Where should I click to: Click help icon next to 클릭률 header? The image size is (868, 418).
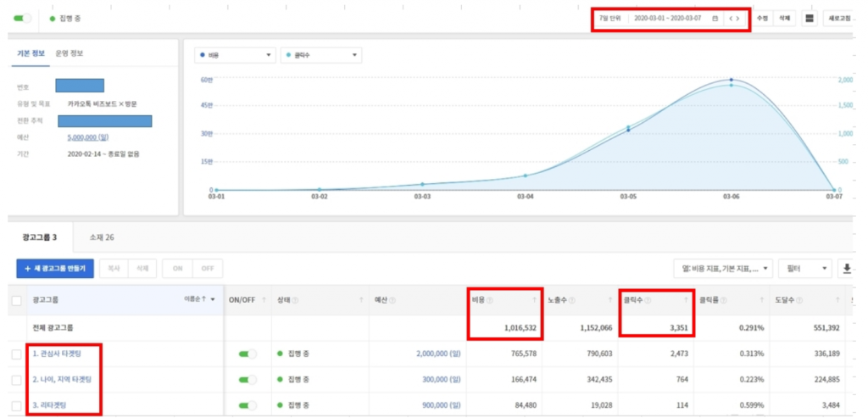(724, 300)
